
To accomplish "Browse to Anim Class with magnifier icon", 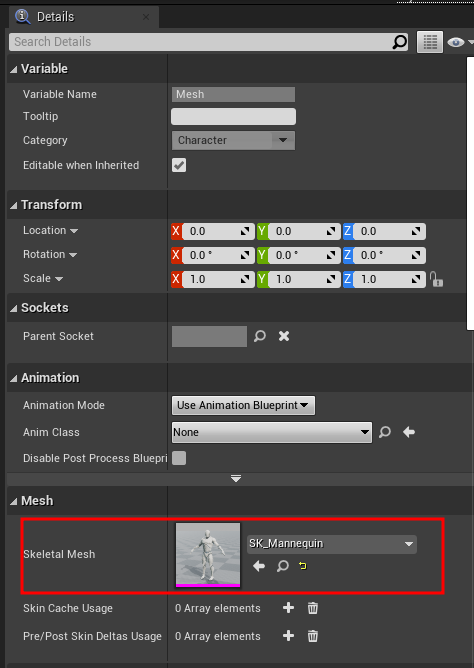I will click(385, 432).
